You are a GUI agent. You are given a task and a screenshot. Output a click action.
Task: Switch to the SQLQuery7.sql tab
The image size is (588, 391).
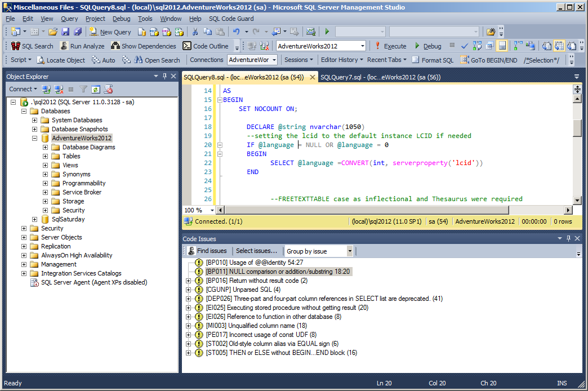click(x=380, y=77)
